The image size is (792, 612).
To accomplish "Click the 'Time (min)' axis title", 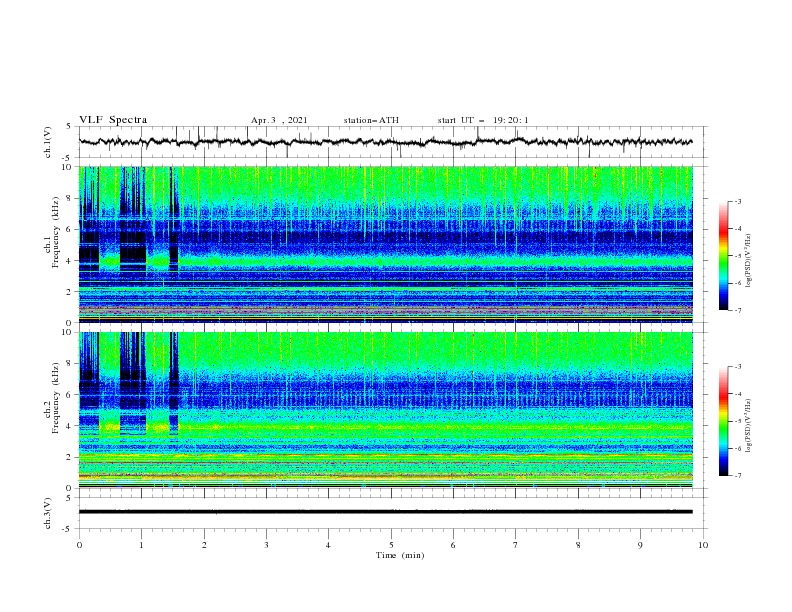I will coord(400,555).
